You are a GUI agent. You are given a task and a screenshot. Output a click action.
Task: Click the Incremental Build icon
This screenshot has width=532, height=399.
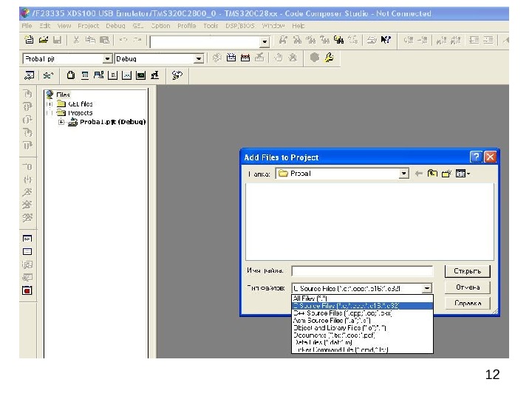point(231,58)
